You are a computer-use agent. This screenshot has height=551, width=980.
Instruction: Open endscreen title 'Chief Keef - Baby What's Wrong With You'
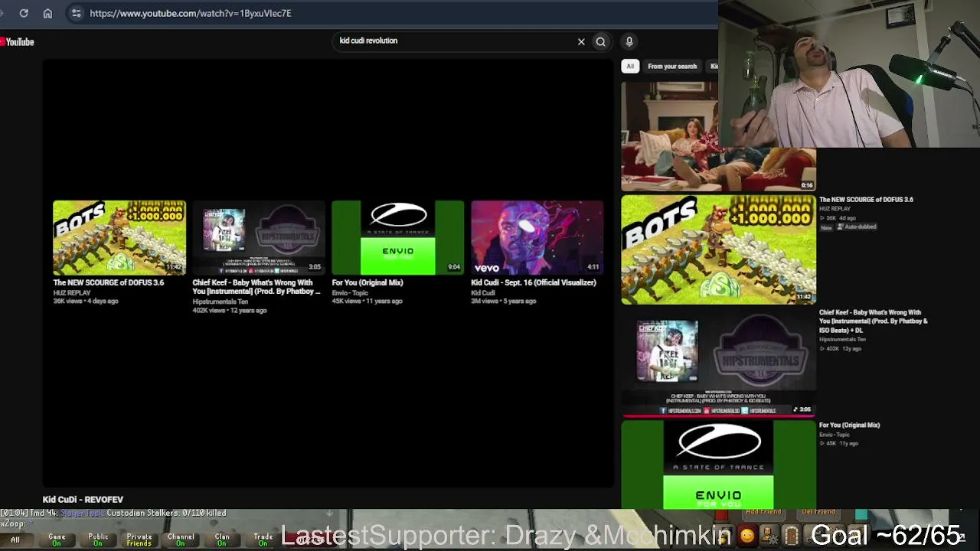point(256,287)
